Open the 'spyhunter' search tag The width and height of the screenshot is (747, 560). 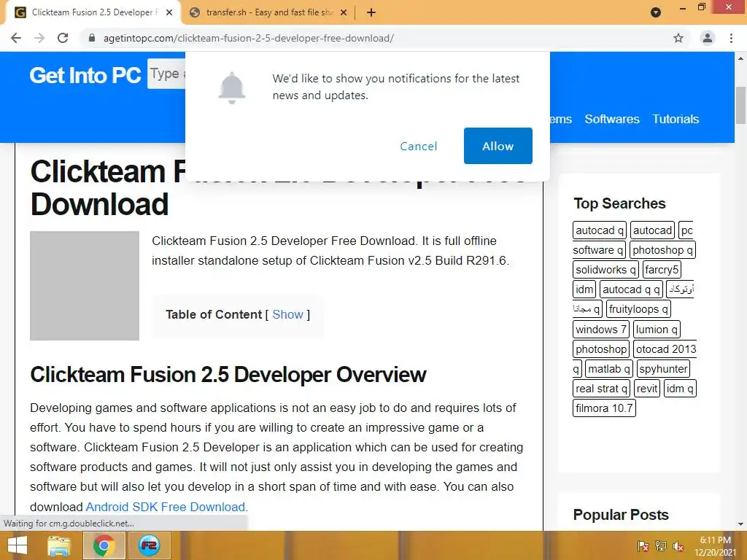click(662, 368)
